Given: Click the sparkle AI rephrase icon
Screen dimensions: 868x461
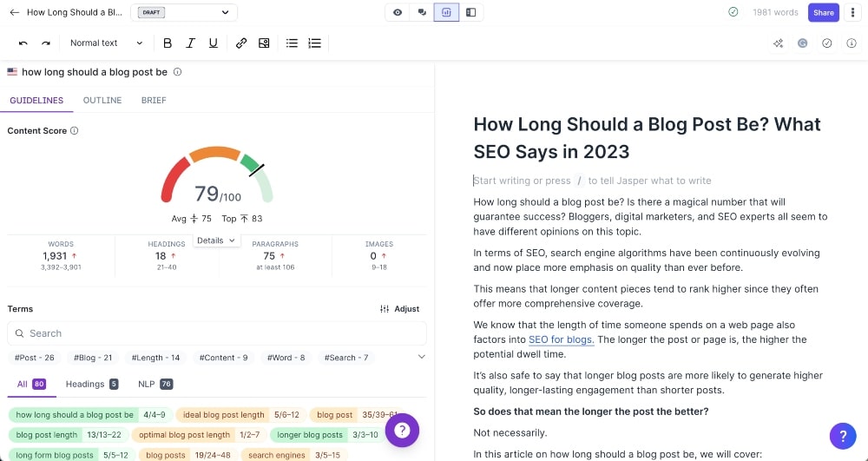Looking at the screenshot, I should click(x=779, y=43).
